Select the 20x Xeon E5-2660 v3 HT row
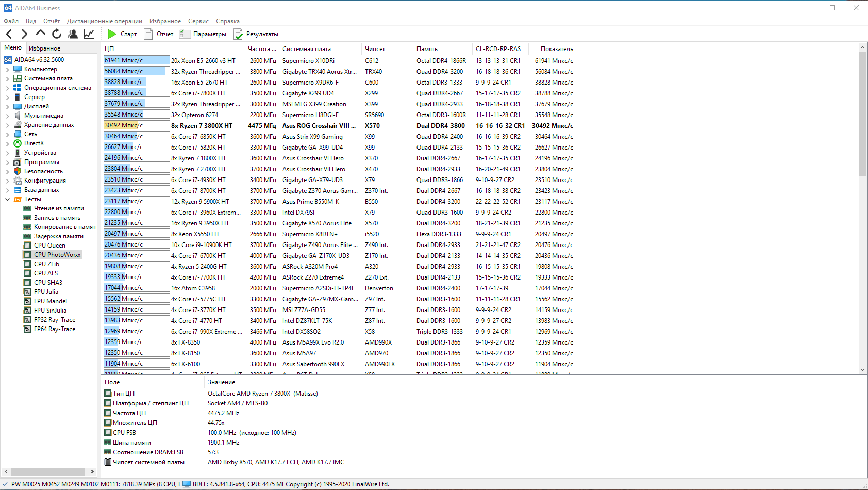 click(339, 61)
